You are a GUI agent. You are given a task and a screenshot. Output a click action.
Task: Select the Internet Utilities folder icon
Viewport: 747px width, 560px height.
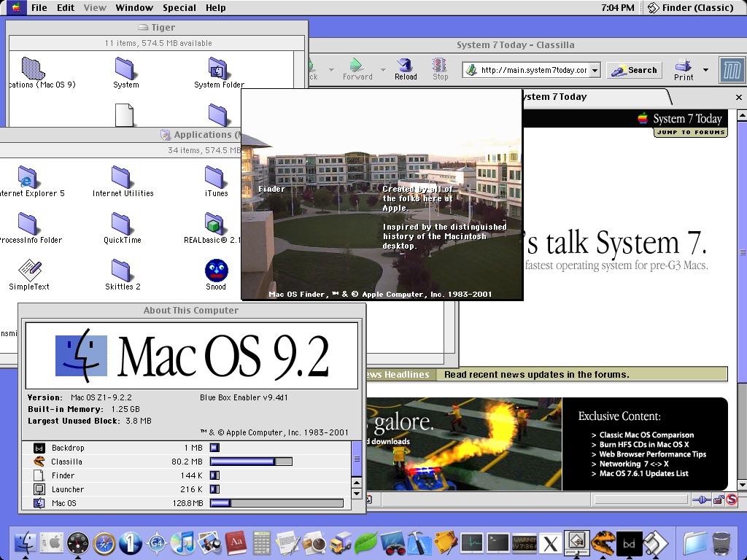tap(122, 177)
